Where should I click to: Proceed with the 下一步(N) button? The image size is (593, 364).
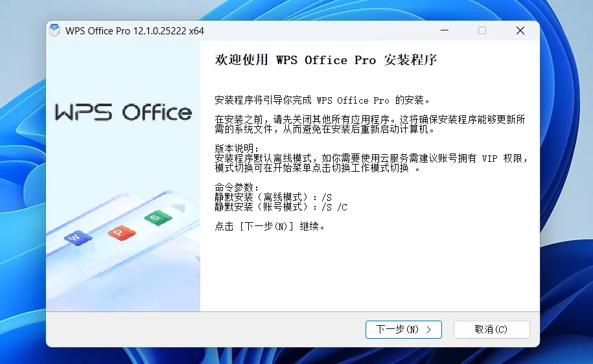point(404,330)
